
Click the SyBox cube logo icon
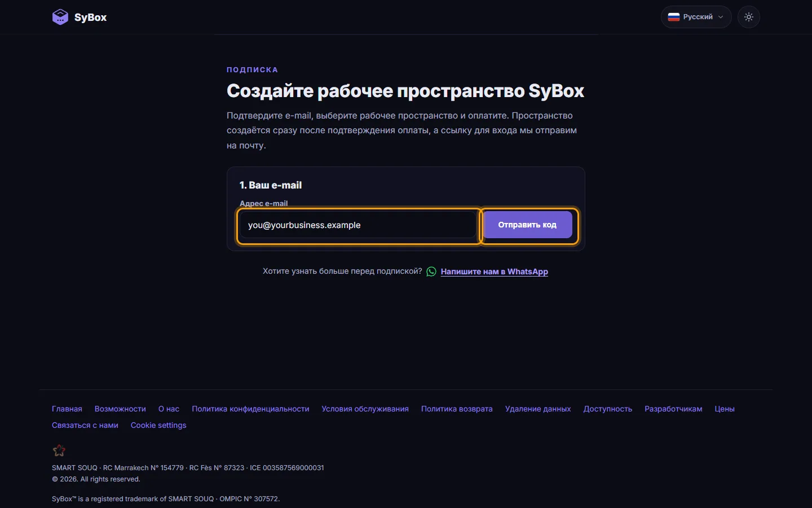coord(60,17)
